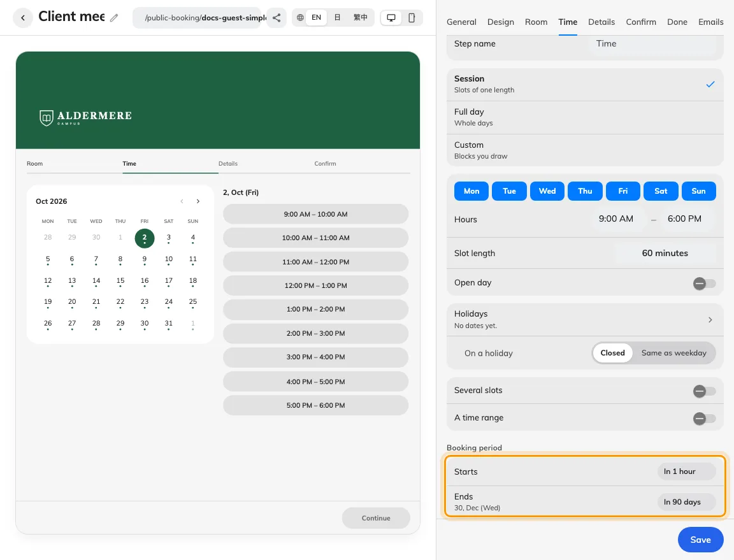Go to previous month in calendar
This screenshot has width=734, height=560.
182,201
